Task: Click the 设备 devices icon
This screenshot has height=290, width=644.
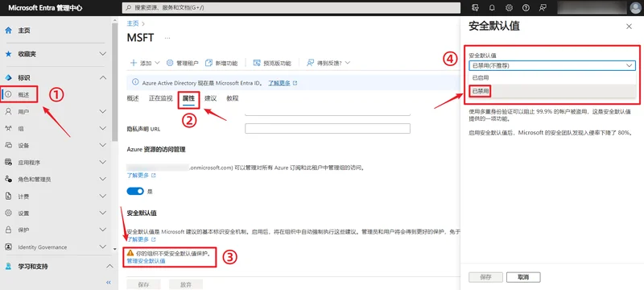Action: (x=8, y=146)
